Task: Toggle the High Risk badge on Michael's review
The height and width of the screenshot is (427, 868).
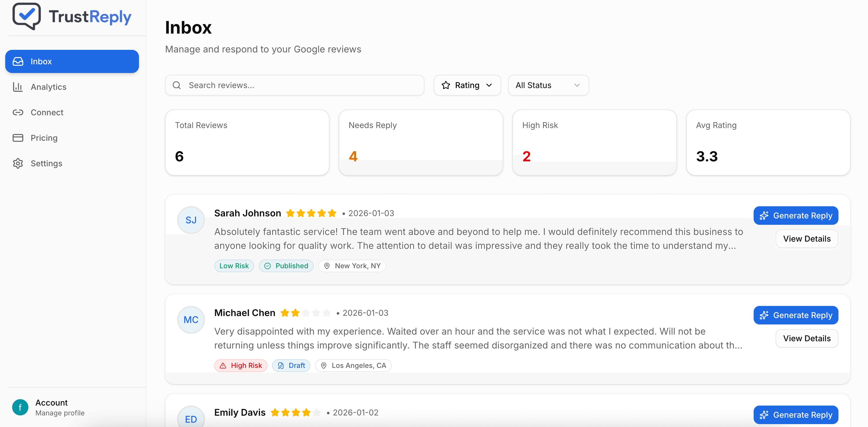Action: [241, 365]
